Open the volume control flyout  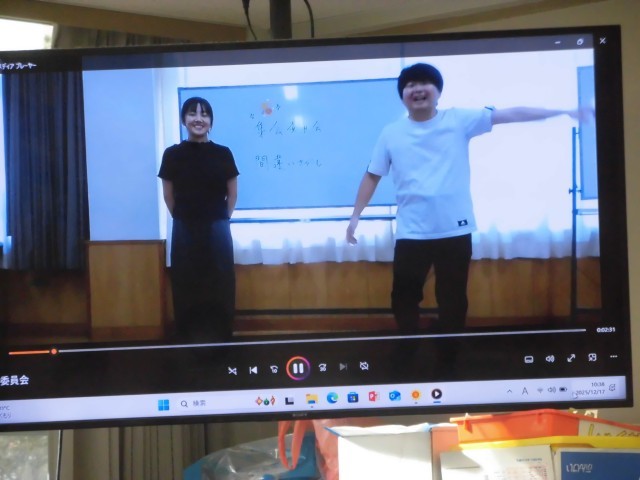tap(550, 358)
